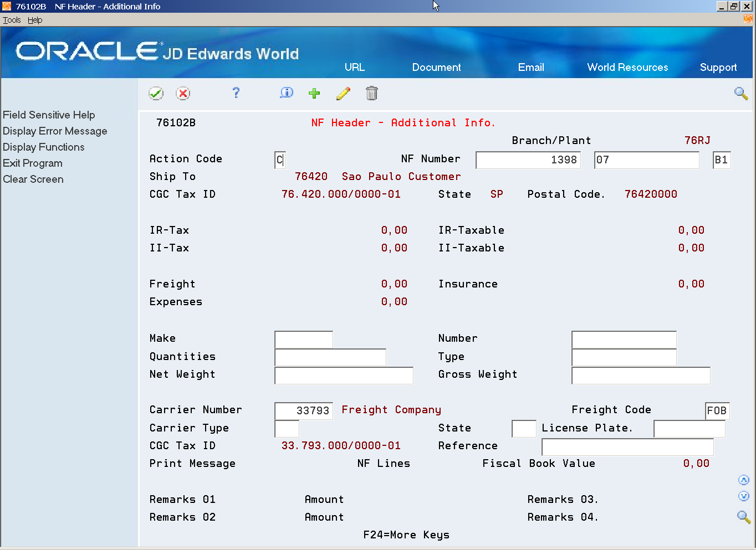Click the Insurance value 0,00
The height and width of the screenshot is (550, 756).
point(691,284)
